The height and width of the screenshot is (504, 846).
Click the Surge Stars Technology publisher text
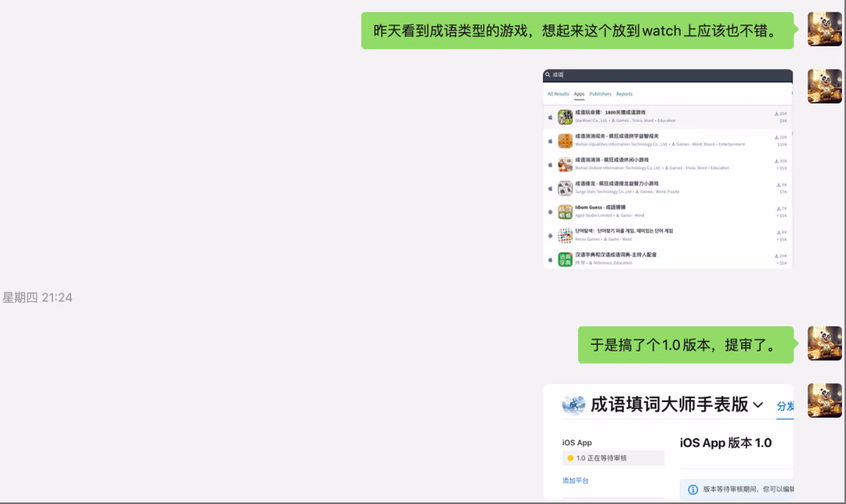(x=603, y=192)
